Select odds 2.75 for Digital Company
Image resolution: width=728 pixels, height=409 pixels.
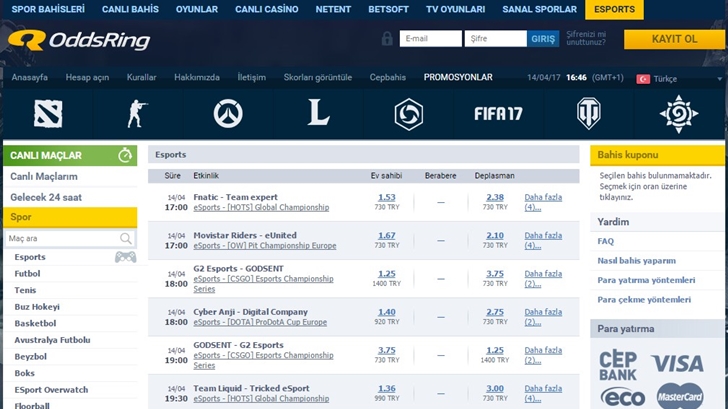click(495, 312)
